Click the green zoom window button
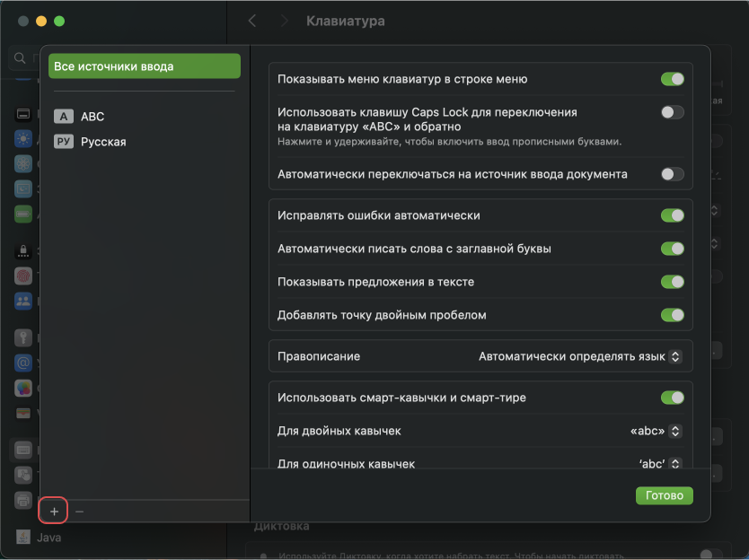Image resolution: width=749 pixels, height=560 pixels. point(59,21)
